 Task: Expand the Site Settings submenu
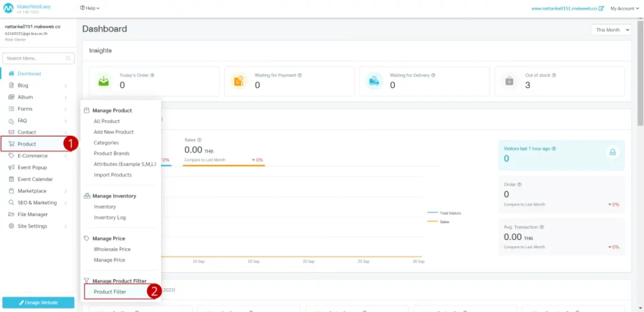pyautogui.click(x=65, y=226)
